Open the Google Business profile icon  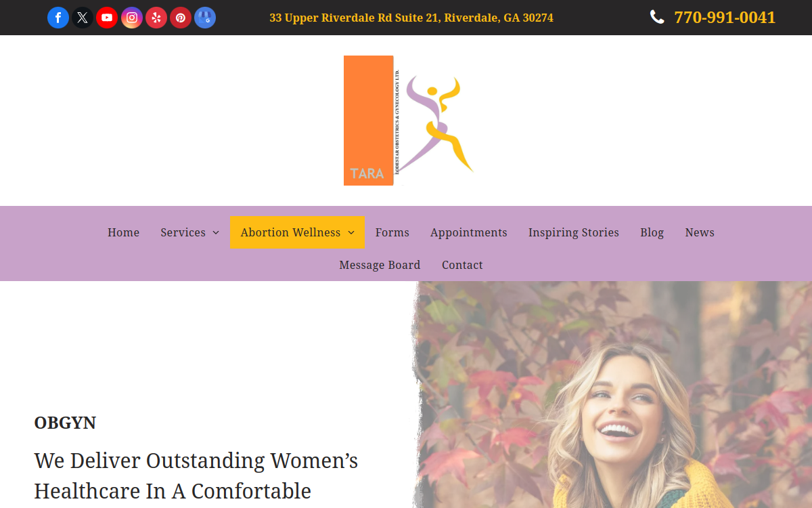(x=205, y=18)
